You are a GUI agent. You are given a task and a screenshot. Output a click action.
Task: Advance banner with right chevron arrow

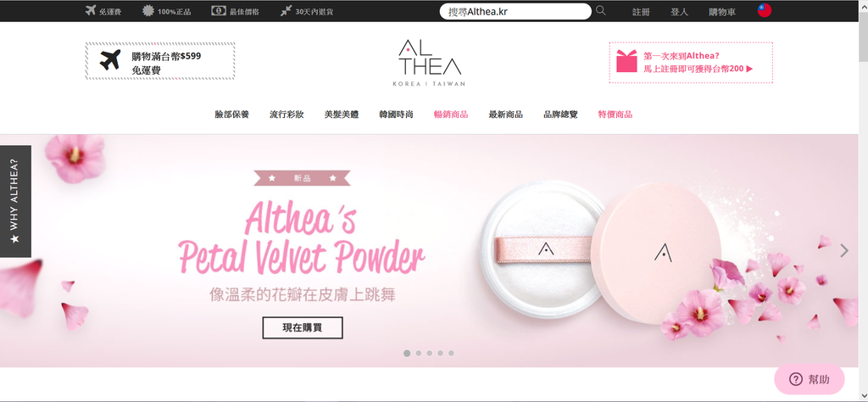pos(844,251)
